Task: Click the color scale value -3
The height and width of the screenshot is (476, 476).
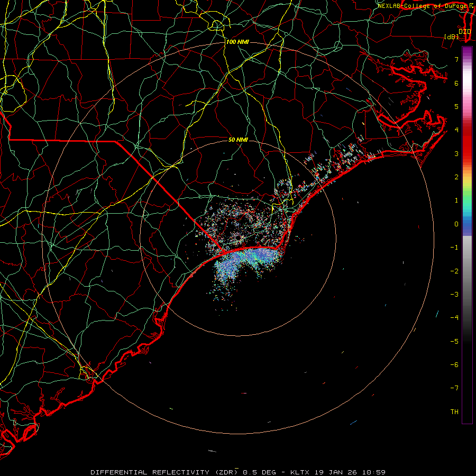Action: click(x=454, y=295)
